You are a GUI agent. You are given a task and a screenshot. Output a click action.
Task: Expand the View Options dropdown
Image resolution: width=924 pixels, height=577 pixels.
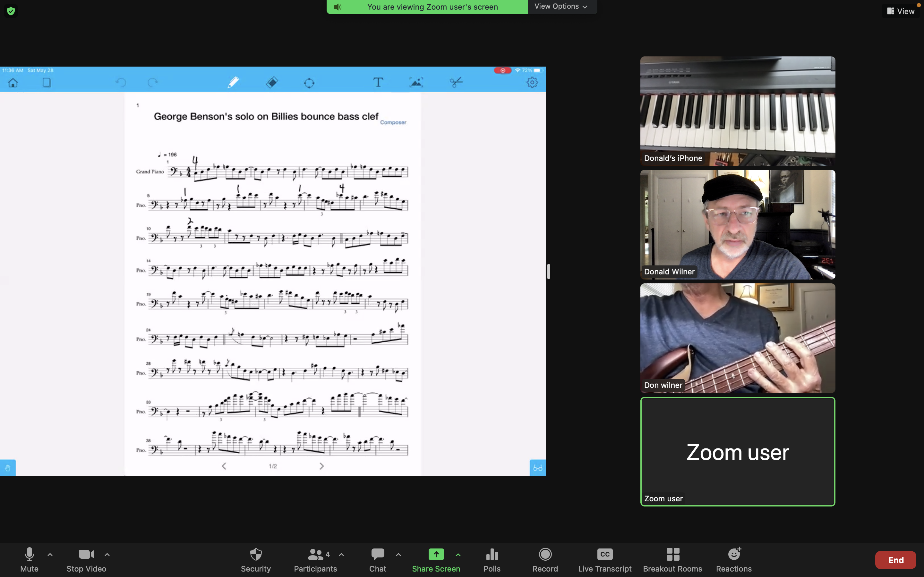point(561,6)
